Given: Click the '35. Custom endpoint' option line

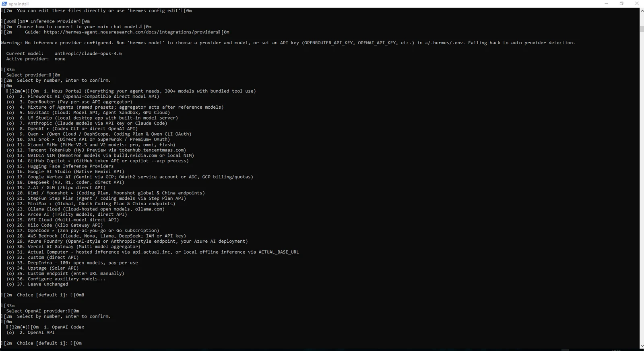Looking at the screenshot, I should [65, 273].
